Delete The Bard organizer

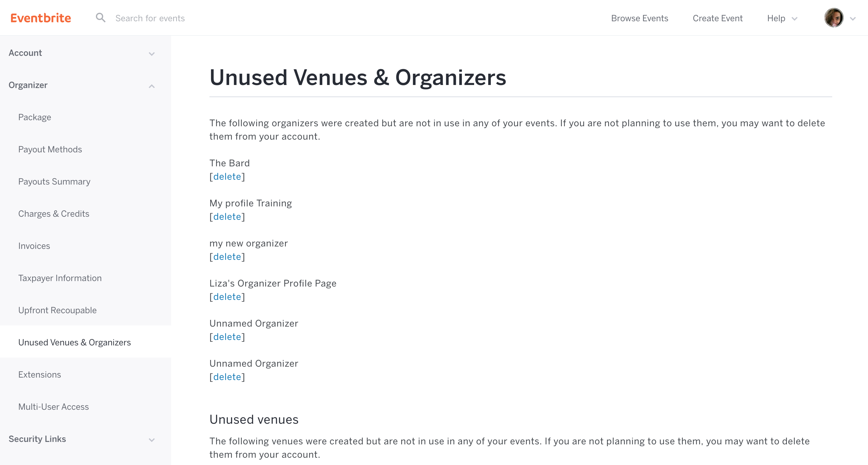pyautogui.click(x=227, y=177)
